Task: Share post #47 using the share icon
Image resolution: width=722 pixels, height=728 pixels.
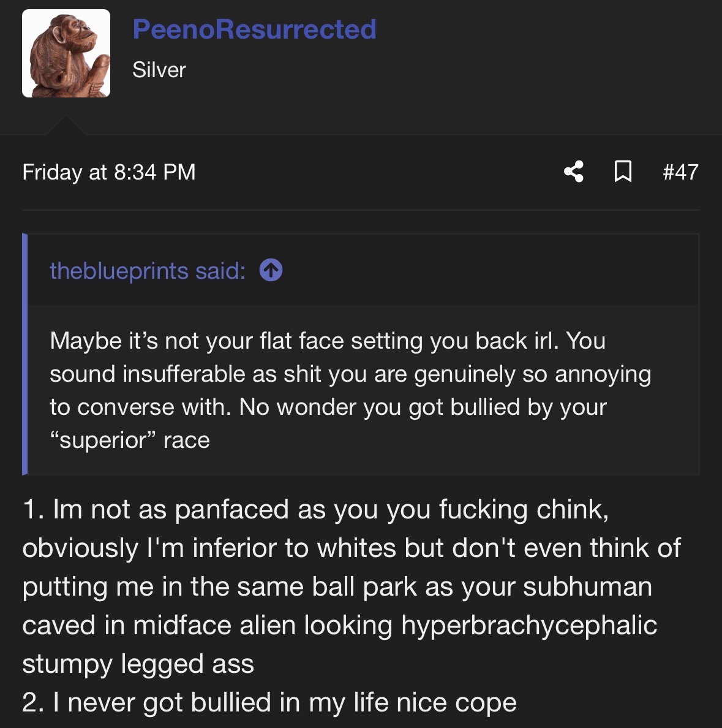Action: point(574,172)
